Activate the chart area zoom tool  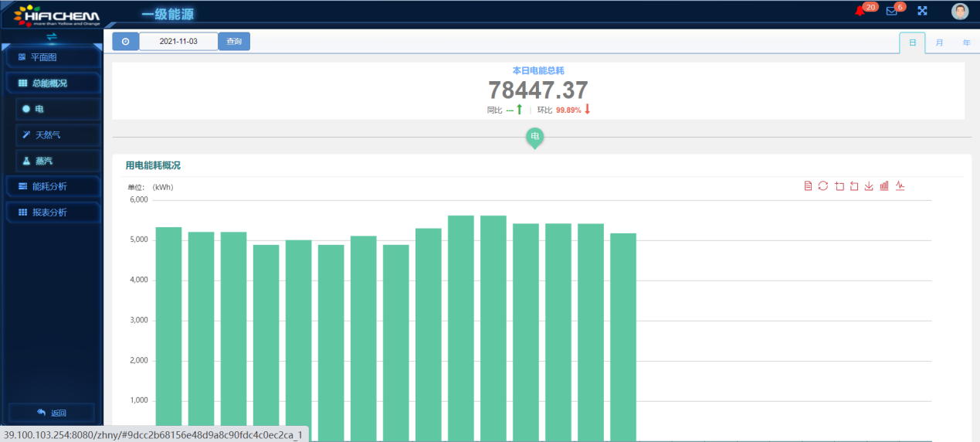[839, 185]
